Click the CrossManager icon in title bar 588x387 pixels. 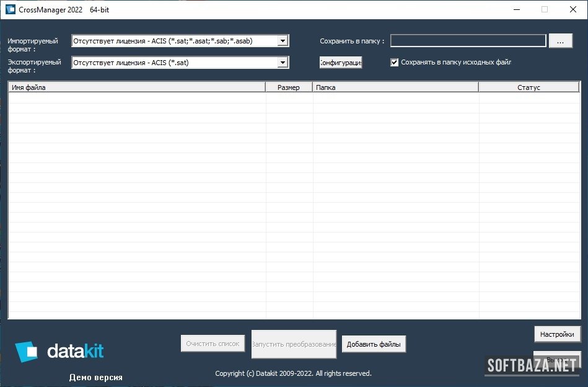(10, 10)
